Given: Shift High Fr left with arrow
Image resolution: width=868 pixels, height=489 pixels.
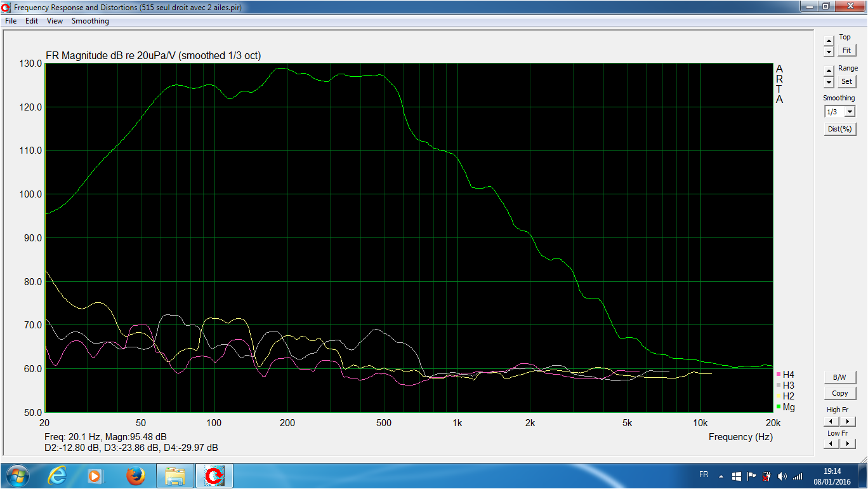Looking at the screenshot, I should point(831,421).
